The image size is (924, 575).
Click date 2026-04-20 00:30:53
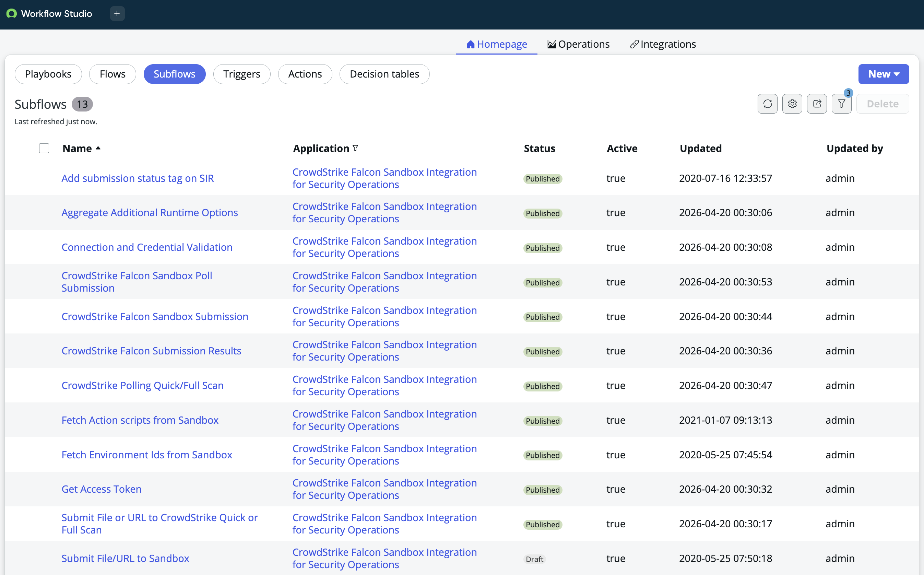(726, 282)
